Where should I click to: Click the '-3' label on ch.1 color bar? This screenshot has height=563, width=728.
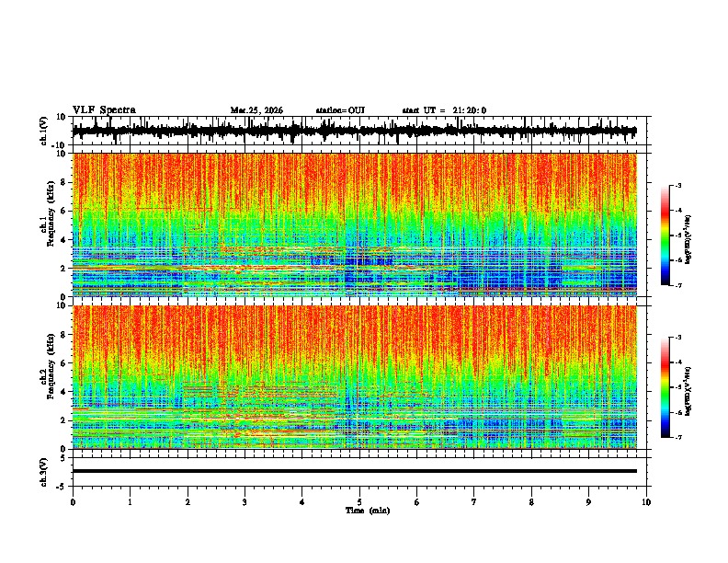678,185
